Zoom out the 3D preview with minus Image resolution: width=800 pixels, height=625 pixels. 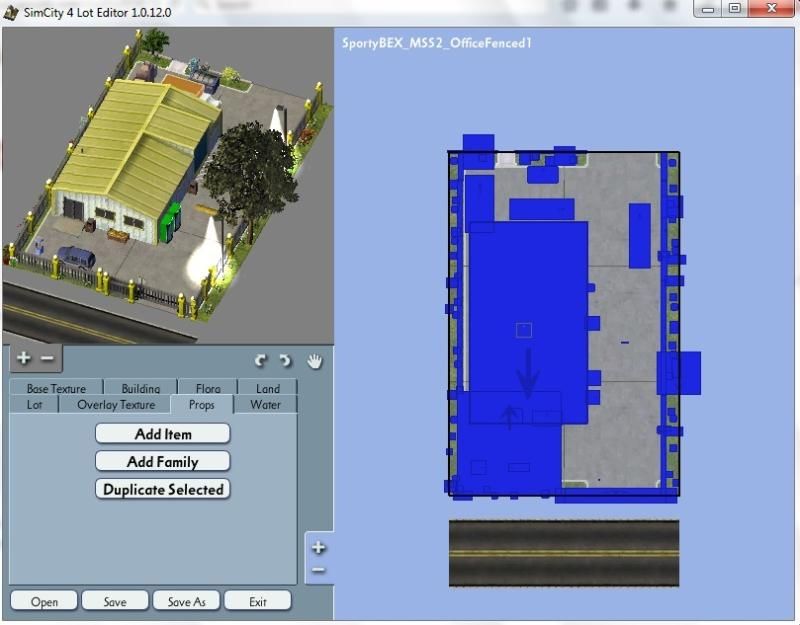tap(47, 358)
